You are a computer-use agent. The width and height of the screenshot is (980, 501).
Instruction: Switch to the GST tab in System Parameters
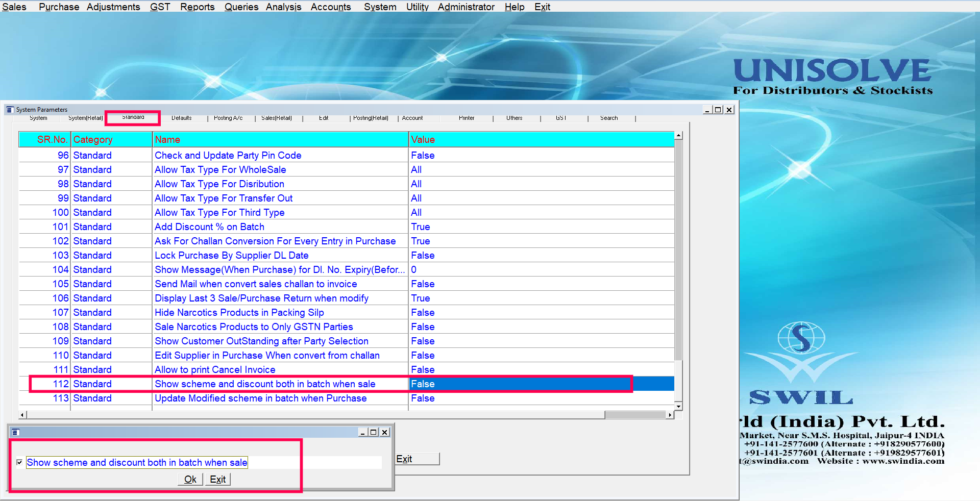[561, 118]
